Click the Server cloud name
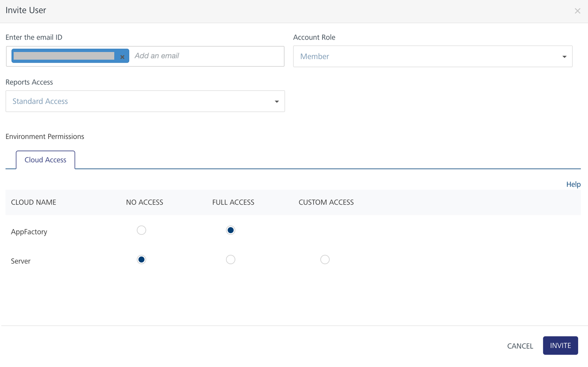 [x=21, y=261]
